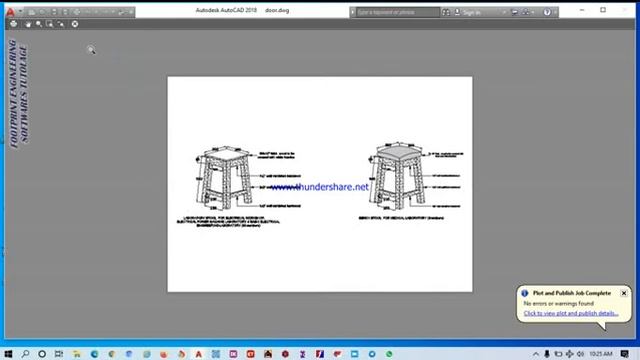Select the Zoom Window tool
640x360 pixels.
(49, 24)
